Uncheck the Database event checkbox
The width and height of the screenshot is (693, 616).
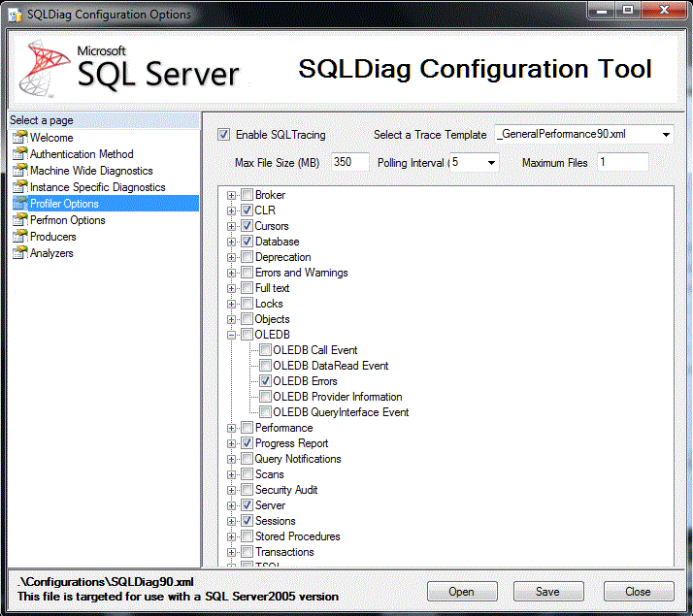pyautogui.click(x=247, y=242)
